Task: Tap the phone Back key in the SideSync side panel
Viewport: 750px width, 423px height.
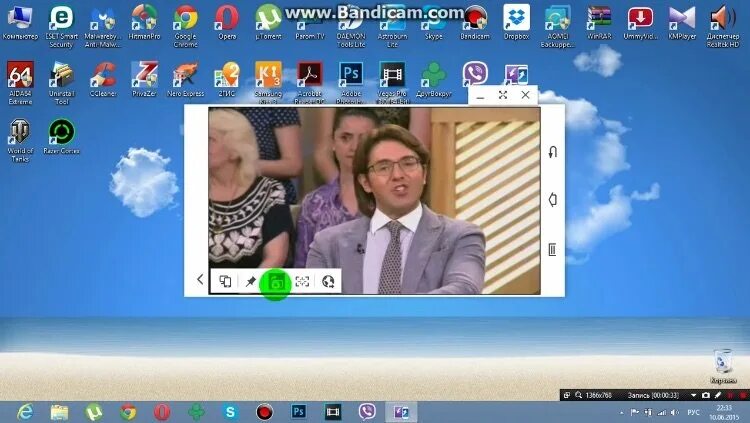Action: pos(552,152)
